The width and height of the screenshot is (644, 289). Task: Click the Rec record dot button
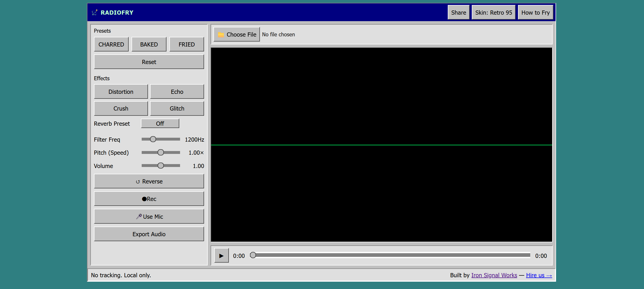pos(149,199)
